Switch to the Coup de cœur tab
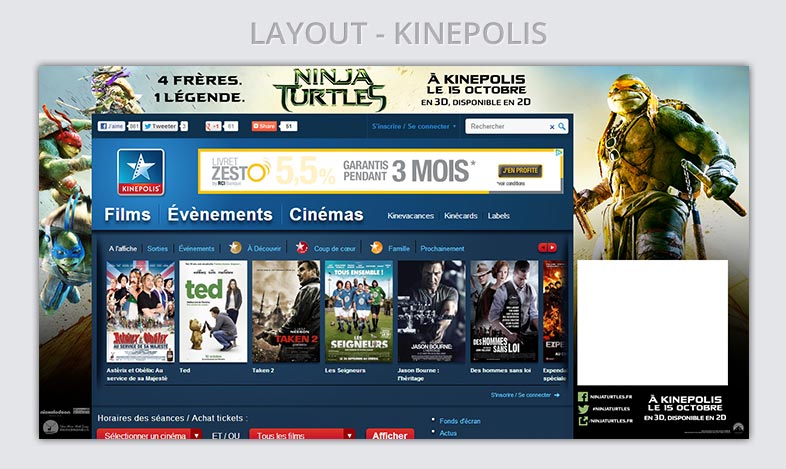Viewport: 786px width, 469px height. pyautogui.click(x=334, y=248)
